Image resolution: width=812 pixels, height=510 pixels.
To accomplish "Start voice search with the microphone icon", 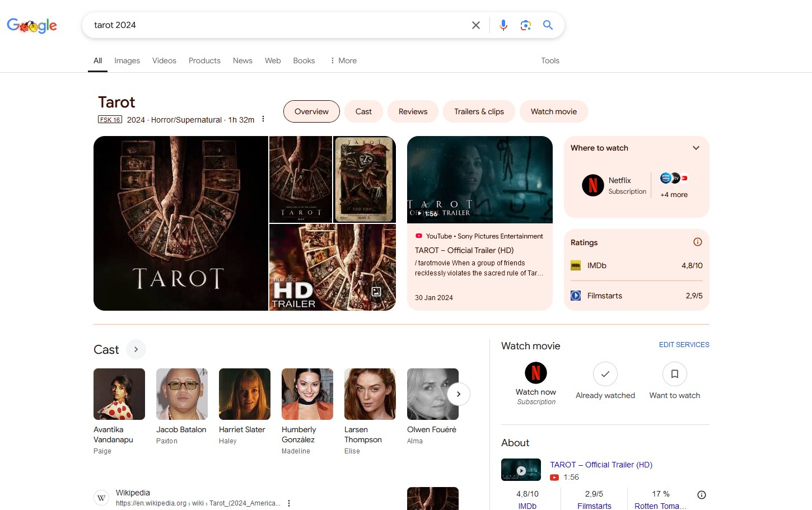I will [x=503, y=25].
